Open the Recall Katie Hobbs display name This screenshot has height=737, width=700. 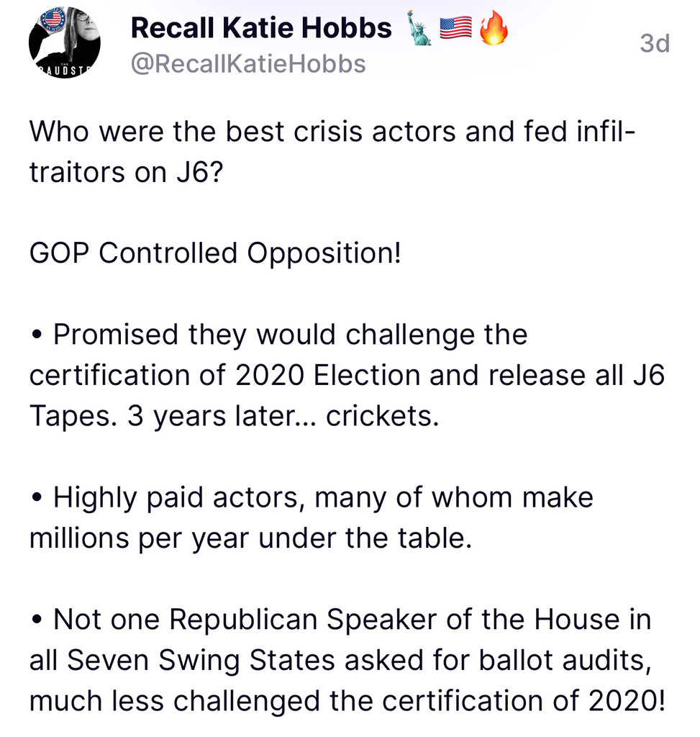tap(261, 29)
